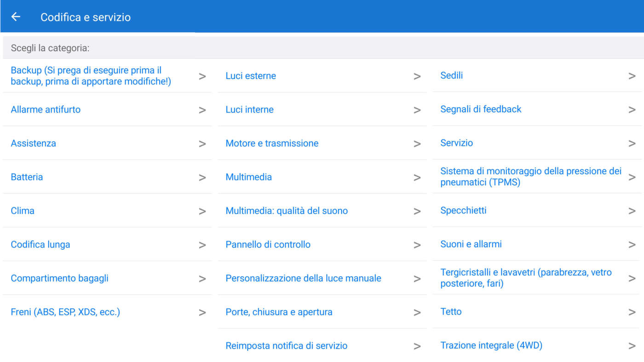
Task: Select Reimposta notifica di servizio
Action: 287,345
